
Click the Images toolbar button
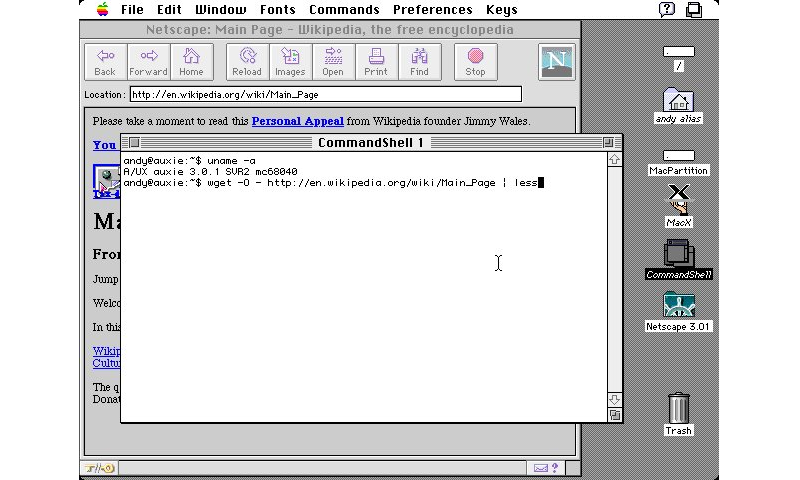point(290,62)
